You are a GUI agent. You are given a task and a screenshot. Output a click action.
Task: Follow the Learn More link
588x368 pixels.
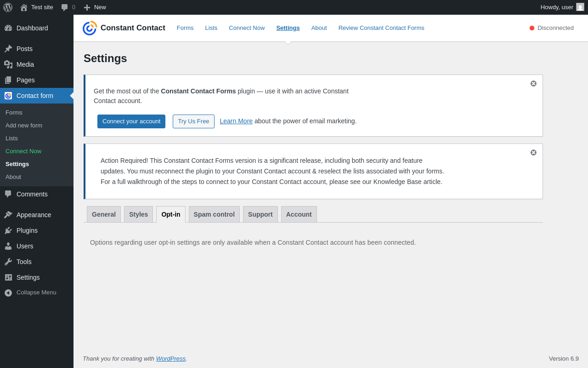[x=236, y=121]
